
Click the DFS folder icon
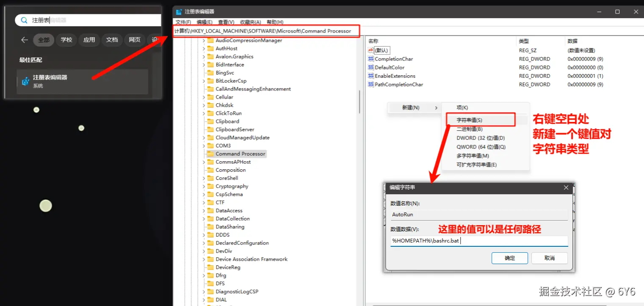pos(210,284)
